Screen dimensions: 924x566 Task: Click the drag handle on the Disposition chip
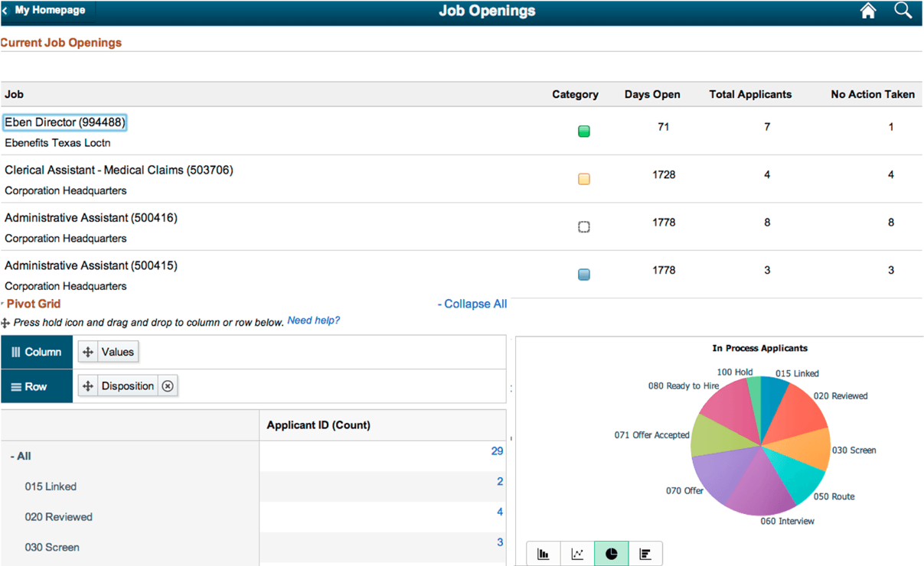coord(88,385)
